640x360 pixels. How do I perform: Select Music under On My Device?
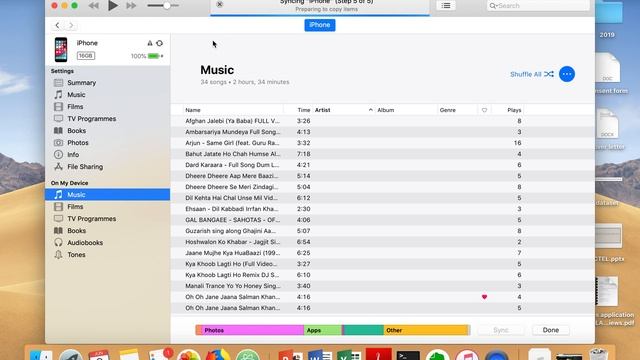tap(108, 195)
